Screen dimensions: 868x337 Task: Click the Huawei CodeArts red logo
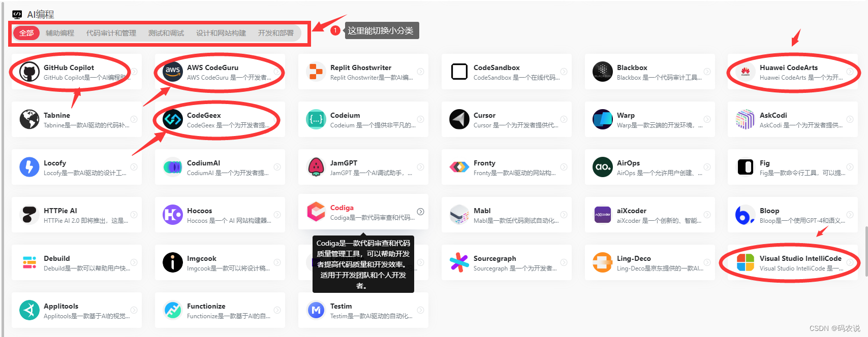coord(746,72)
